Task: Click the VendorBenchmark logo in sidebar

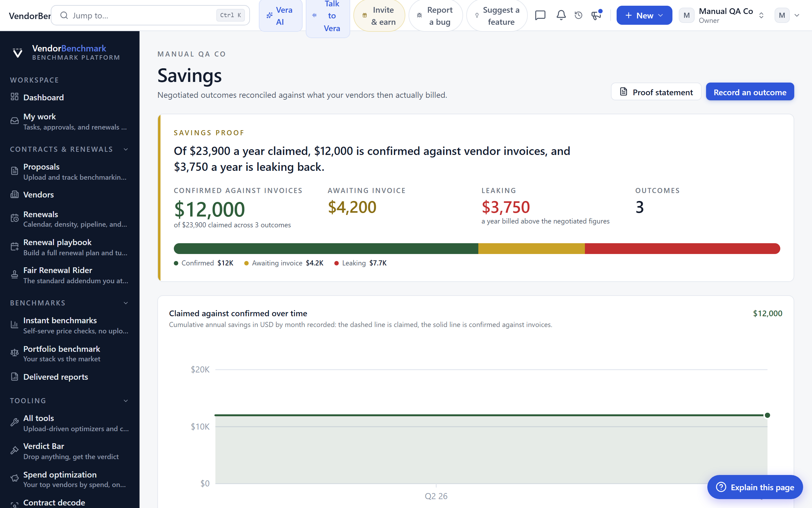Action: [17, 53]
